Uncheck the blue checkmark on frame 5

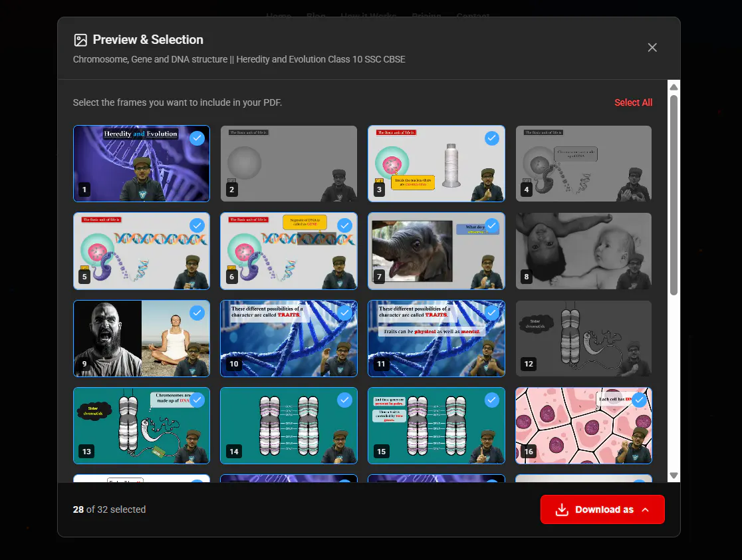[197, 225]
